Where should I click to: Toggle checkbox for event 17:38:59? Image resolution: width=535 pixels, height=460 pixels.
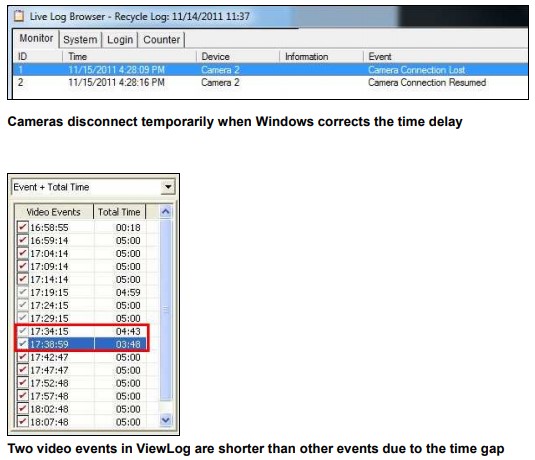pos(23,344)
